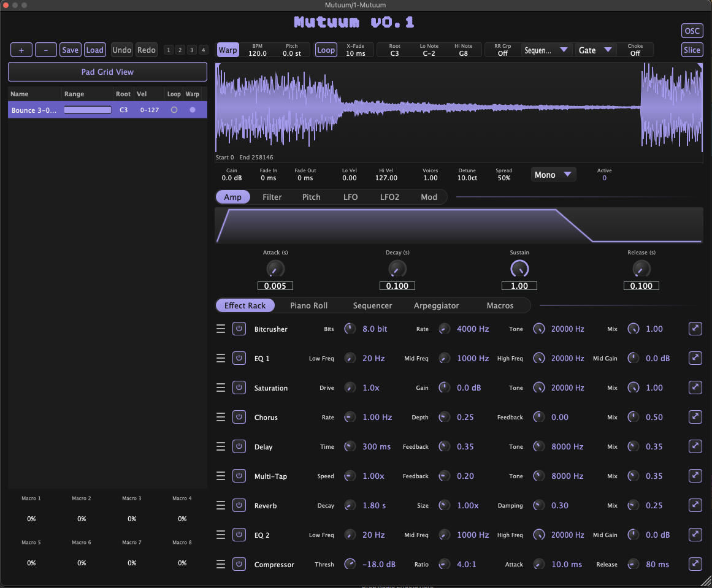712x588 pixels.
Task: Click the Reverb Mix knob
Action: (x=634, y=505)
